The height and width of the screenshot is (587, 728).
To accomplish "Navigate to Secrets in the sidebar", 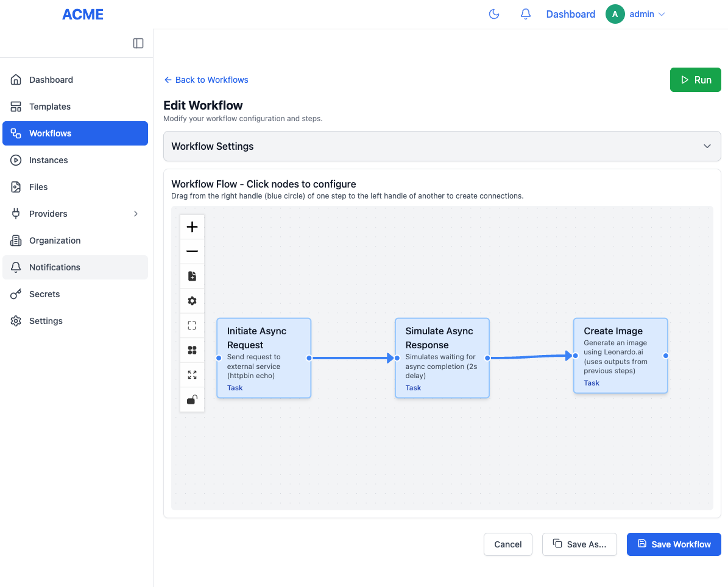I will click(x=76, y=294).
